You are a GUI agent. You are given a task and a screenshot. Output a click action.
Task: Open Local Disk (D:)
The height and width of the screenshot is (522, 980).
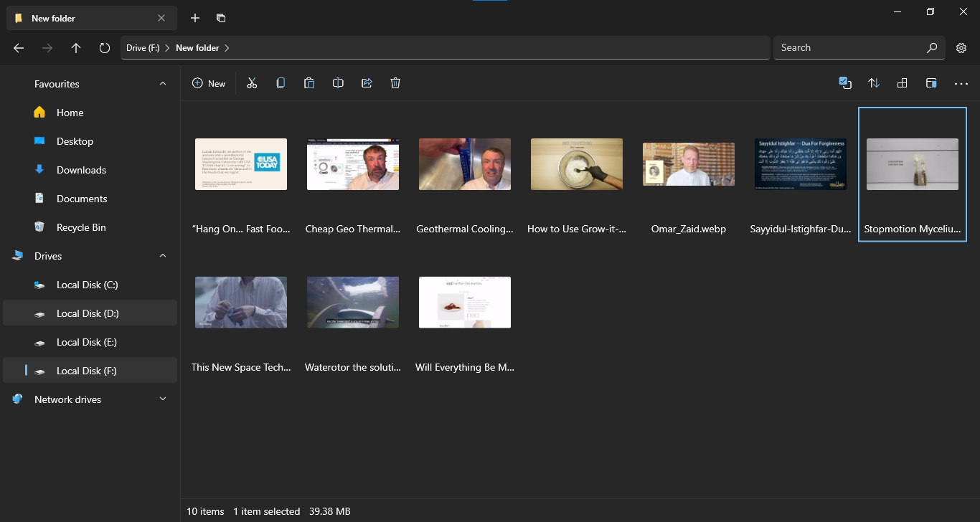click(x=90, y=313)
